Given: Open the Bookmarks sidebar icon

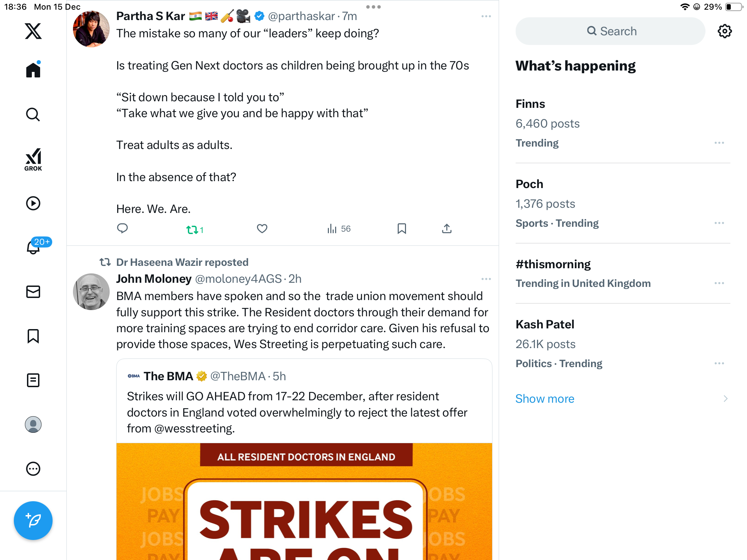Looking at the screenshot, I should (33, 336).
